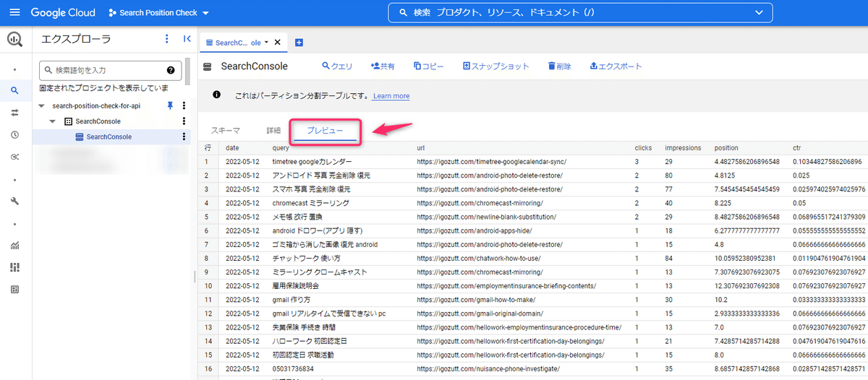Close the SearchConsole editor tab
Image resolution: width=868 pixels, height=380 pixels.
(x=278, y=43)
